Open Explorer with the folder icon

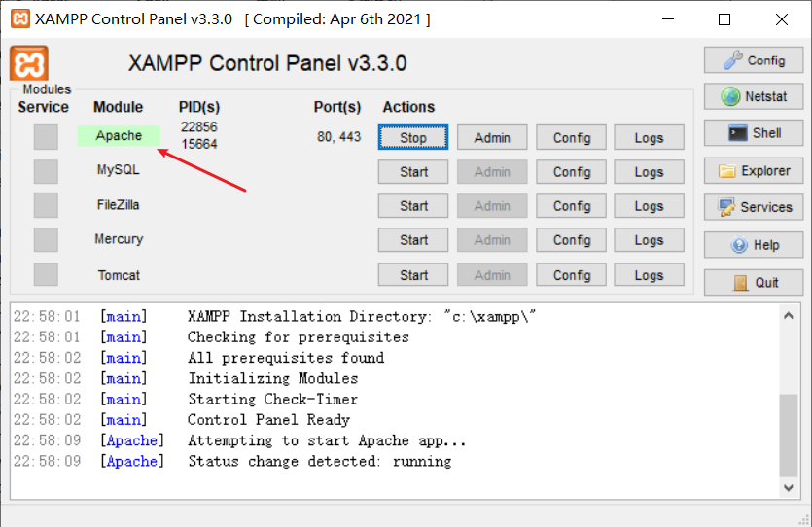click(x=754, y=170)
